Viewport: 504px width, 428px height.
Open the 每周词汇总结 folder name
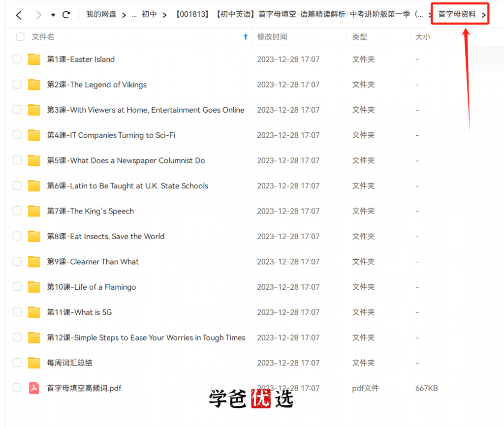69,363
